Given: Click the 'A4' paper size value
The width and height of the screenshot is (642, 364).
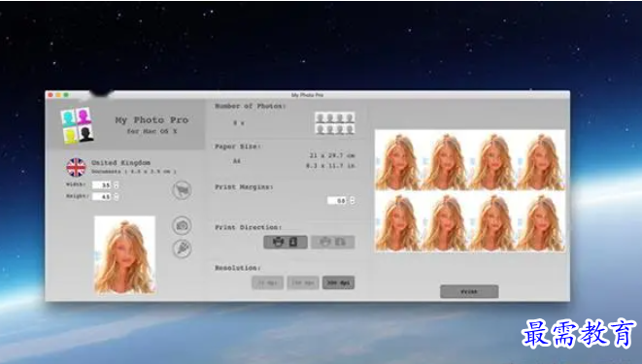Looking at the screenshot, I should (x=237, y=161).
